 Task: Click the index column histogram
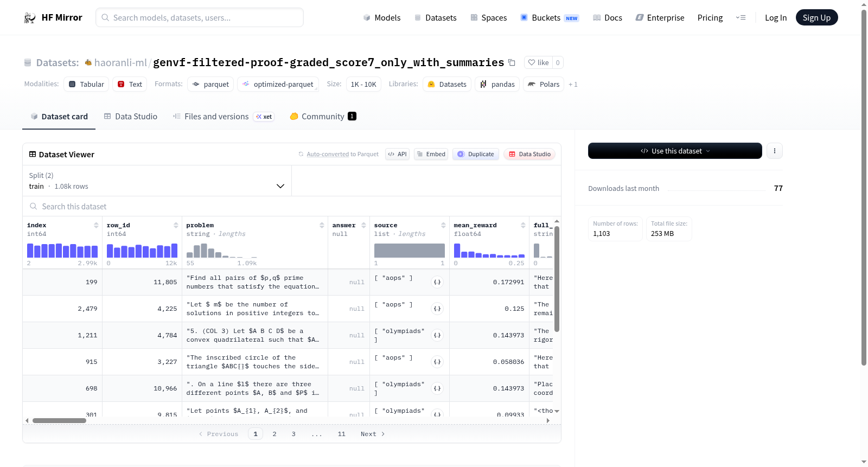click(x=62, y=251)
